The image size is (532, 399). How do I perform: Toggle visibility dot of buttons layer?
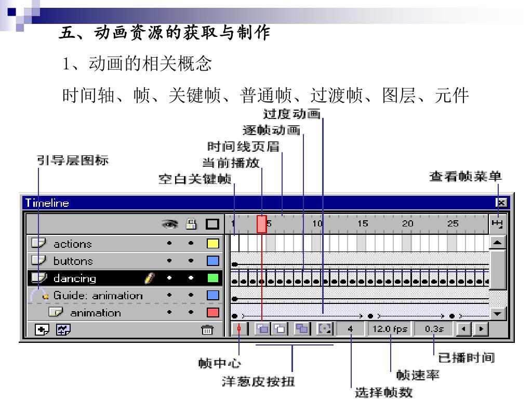pyautogui.click(x=169, y=261)
